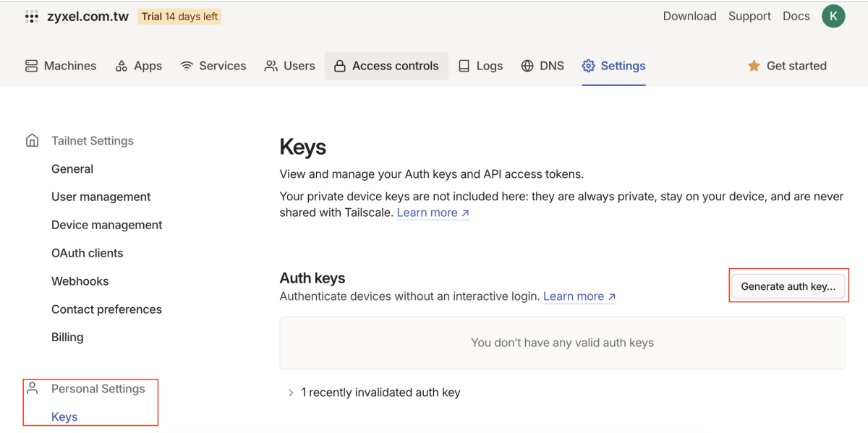Open the DNS globe tab

pos(542,66)
